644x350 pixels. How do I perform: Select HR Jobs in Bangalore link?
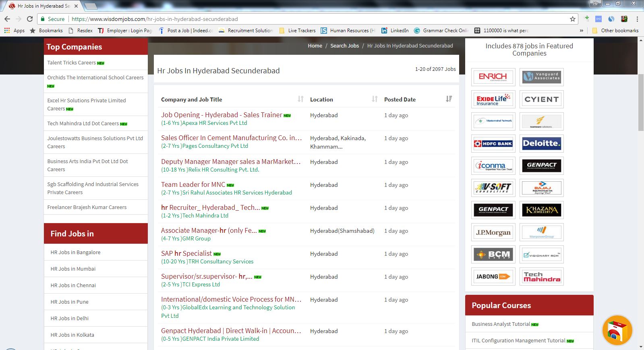75,252
